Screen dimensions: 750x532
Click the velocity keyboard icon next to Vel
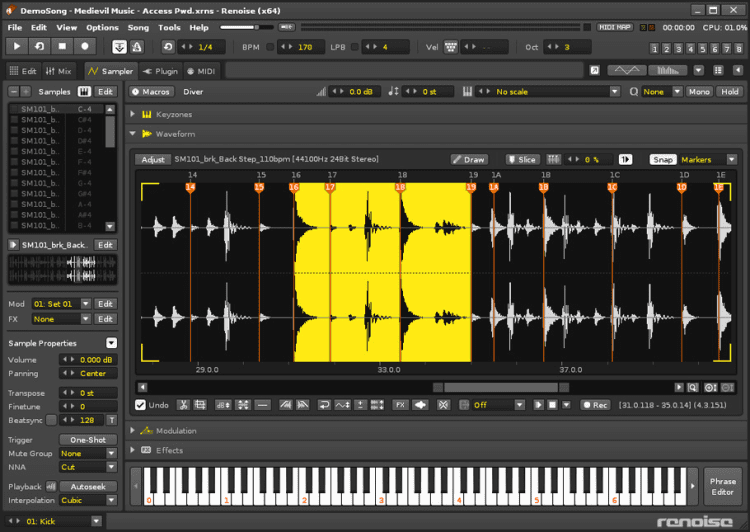click(451, 47)
